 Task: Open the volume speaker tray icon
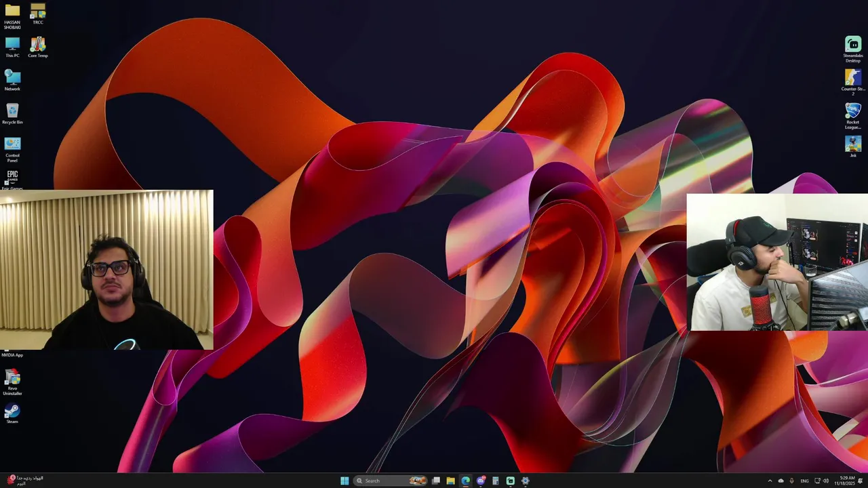click(826, 481)
